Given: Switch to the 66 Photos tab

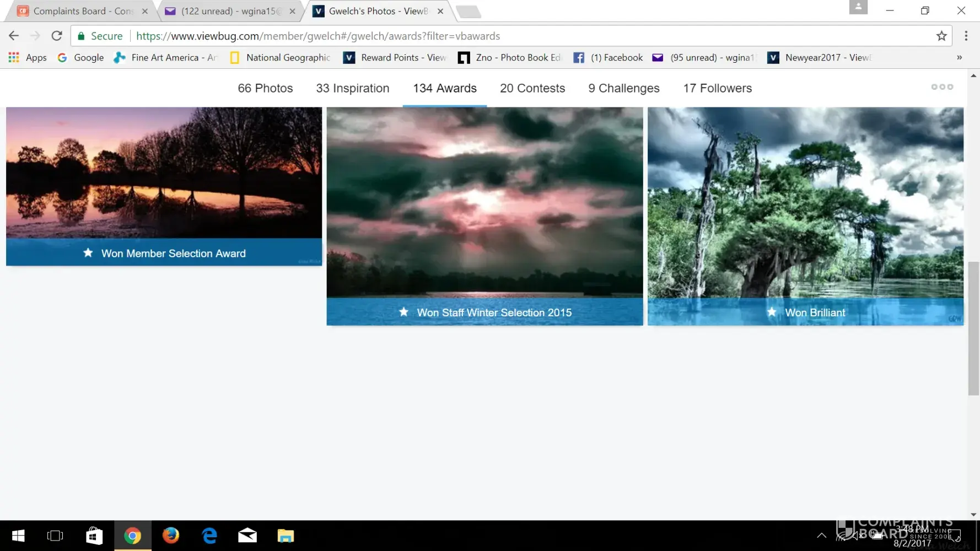Looking at the screenshot, I should (265, 88).
